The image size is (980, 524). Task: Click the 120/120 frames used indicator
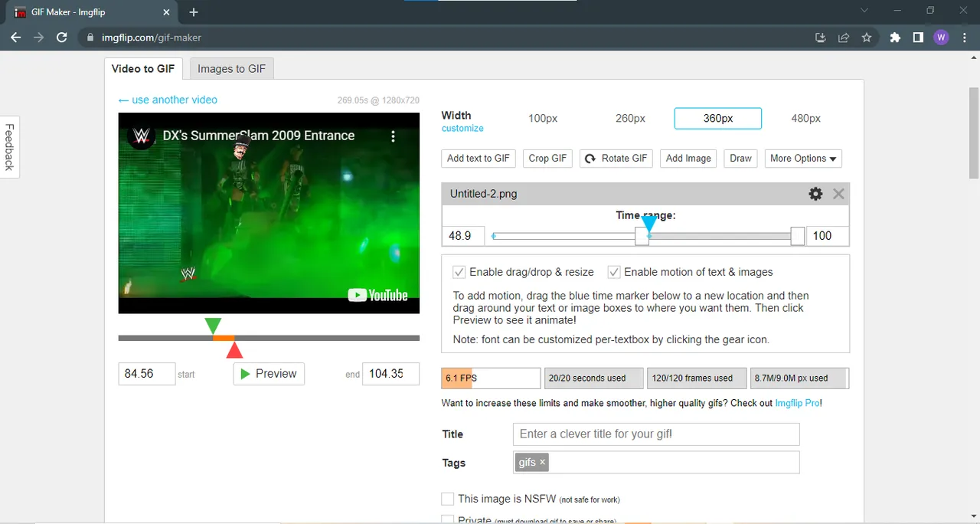(x=697, y=378)
